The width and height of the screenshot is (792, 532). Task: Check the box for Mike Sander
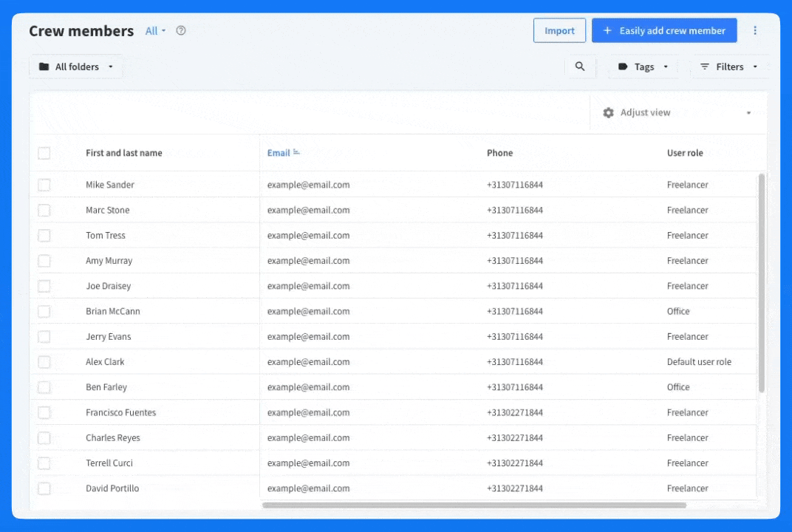click(x=44, y=185)
